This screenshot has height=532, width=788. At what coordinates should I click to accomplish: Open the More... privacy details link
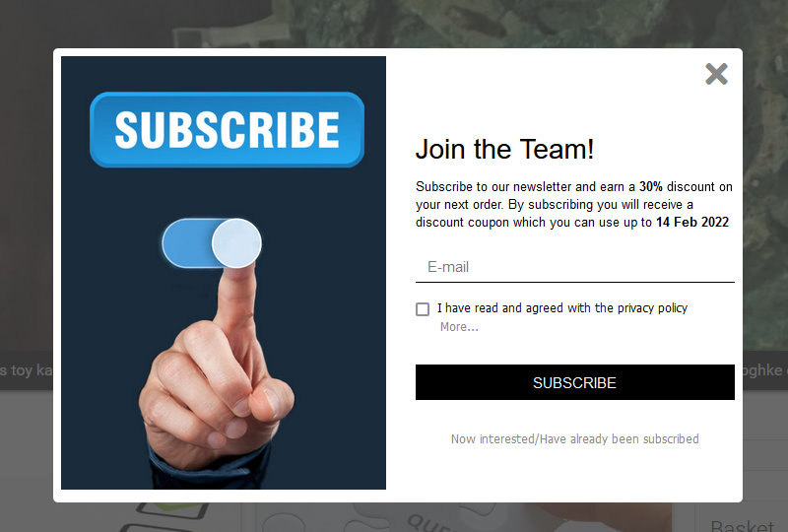point(459,327)
